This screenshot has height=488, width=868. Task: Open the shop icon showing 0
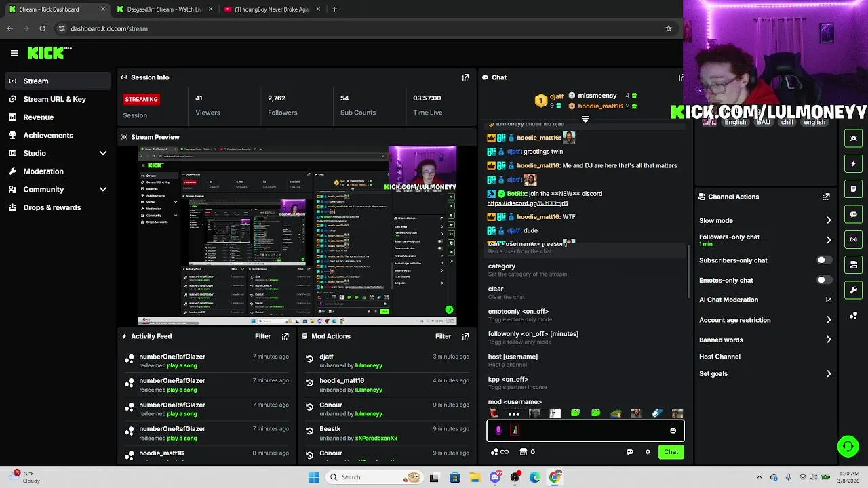click(527, 452)
